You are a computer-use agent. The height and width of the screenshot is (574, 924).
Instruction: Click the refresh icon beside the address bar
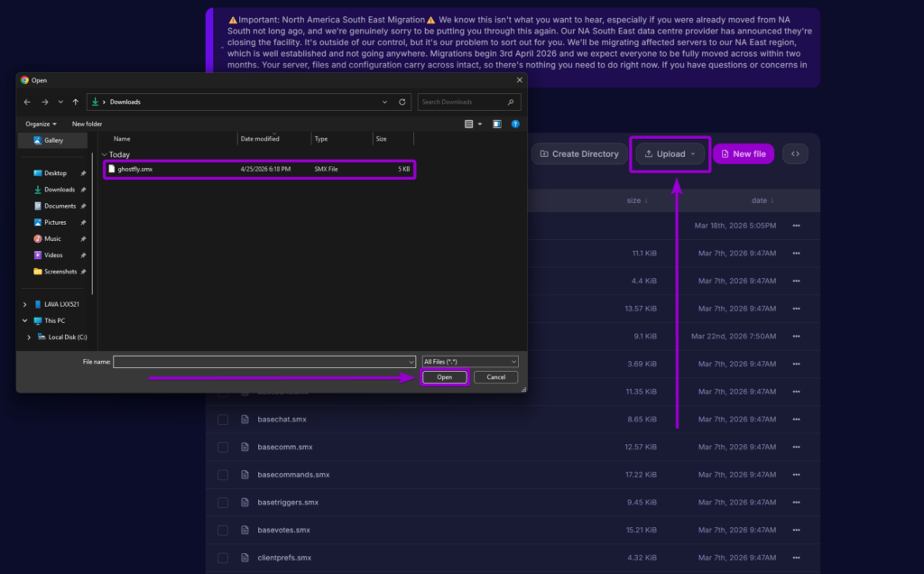click(402, 102)
